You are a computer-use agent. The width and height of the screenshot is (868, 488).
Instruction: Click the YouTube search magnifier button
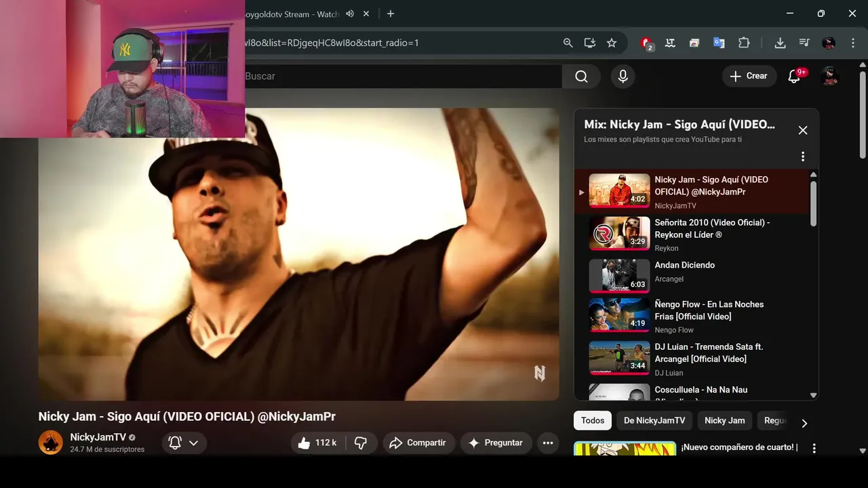tap(581, 77)
